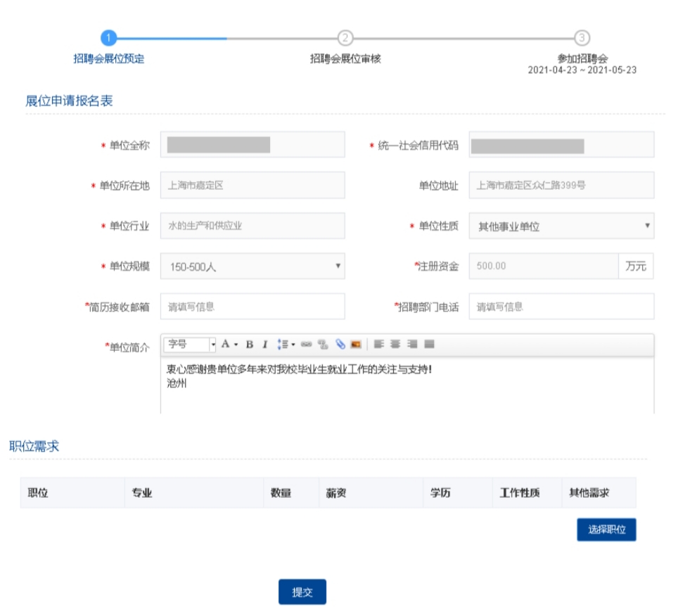The image size is (678, 616).
Task: Click the paperclip attachment icon
Action: (340, 345)
